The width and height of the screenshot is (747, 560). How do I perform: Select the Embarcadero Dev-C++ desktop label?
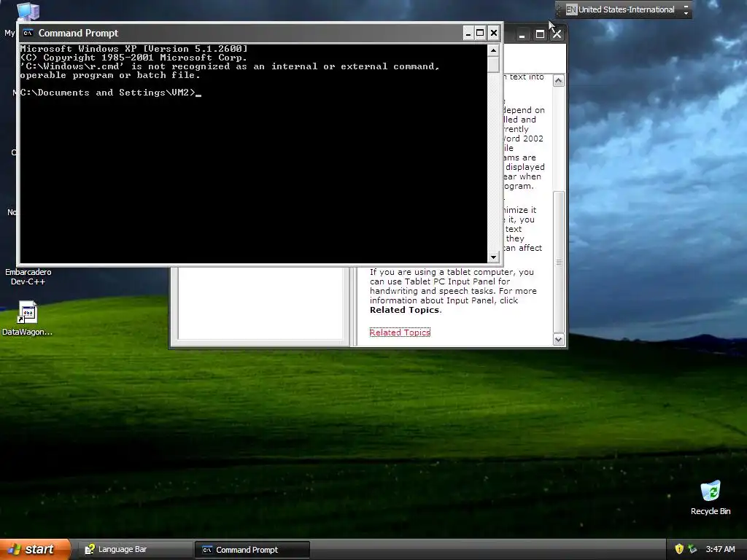(x=28, y=276)
